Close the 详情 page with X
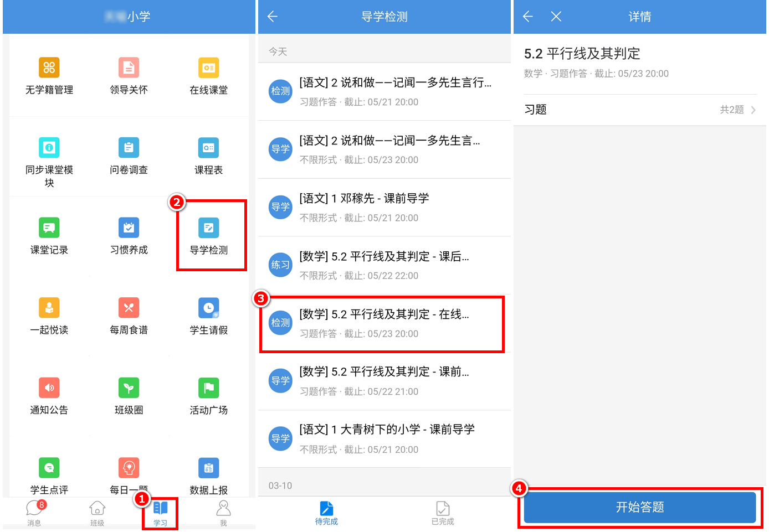This screenshot has height=532, width=769. pyautogui.click(x=556, y=17)
